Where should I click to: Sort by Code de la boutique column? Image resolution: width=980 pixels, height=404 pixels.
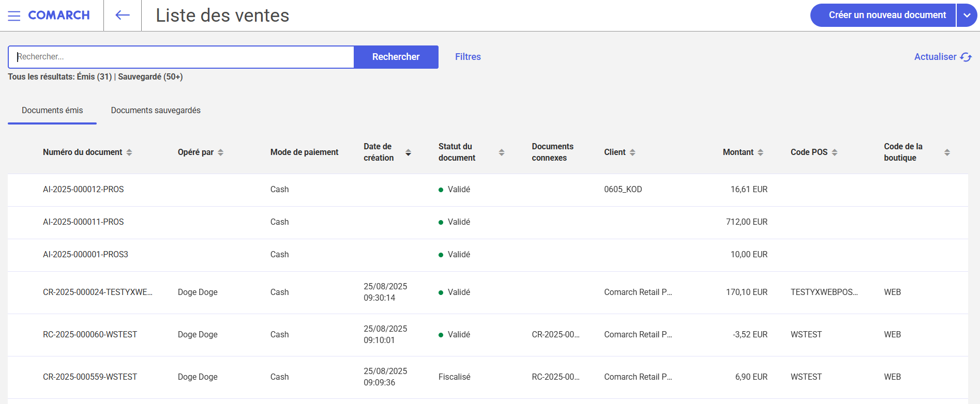pyautogui.click(x=947, y=152)
